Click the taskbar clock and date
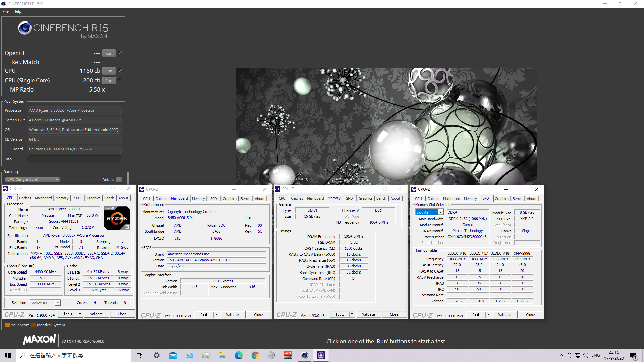The width and height of the screenshot is (644, 362). (x=614, y=355)
